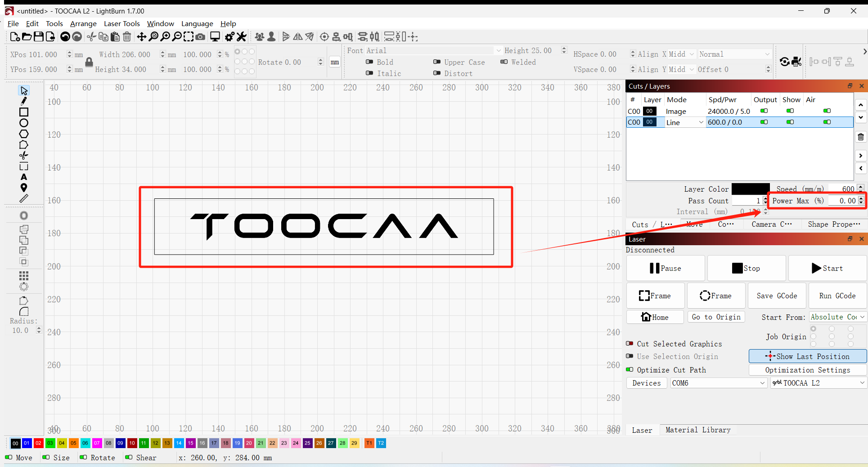Open camera capture toolbar icon
Viewport: 868px width, 467px height.
[x=201, y=37]
